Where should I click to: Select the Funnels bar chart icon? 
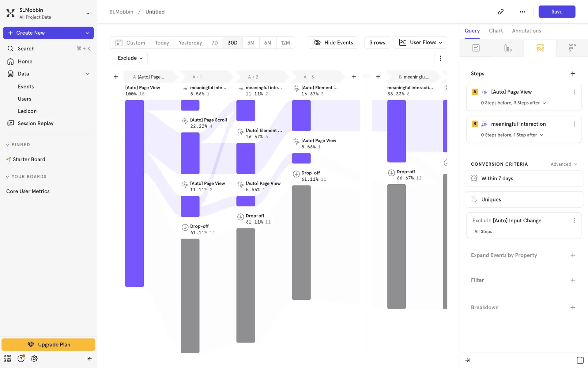pyautogui.click(x=508, y=48)
